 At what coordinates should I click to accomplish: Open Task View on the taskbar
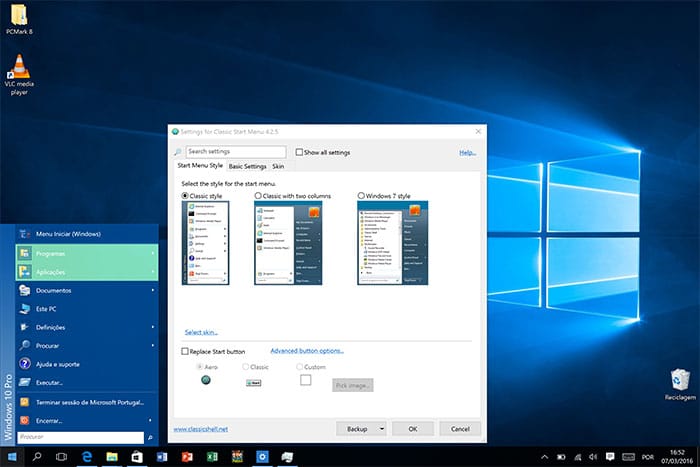[62, 456]
